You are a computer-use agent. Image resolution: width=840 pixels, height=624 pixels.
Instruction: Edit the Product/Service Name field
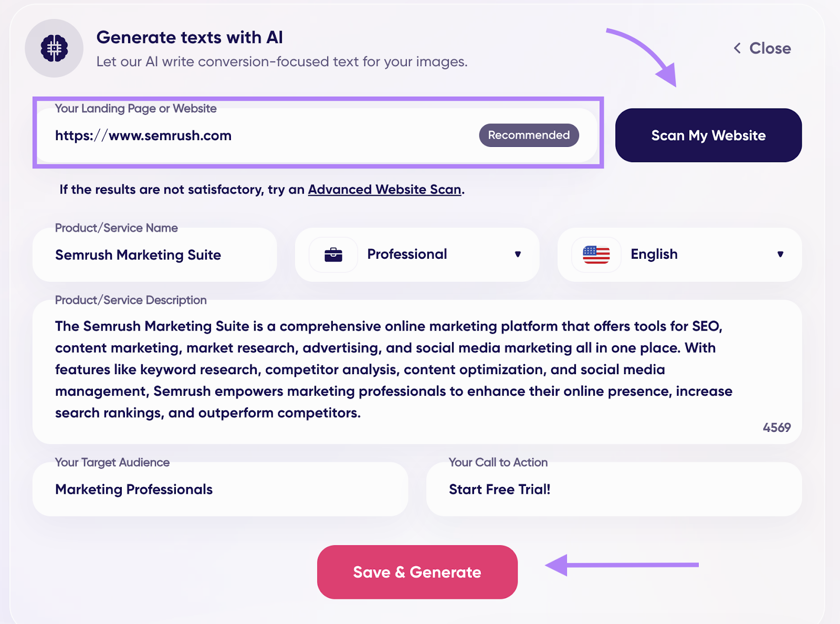155,255
